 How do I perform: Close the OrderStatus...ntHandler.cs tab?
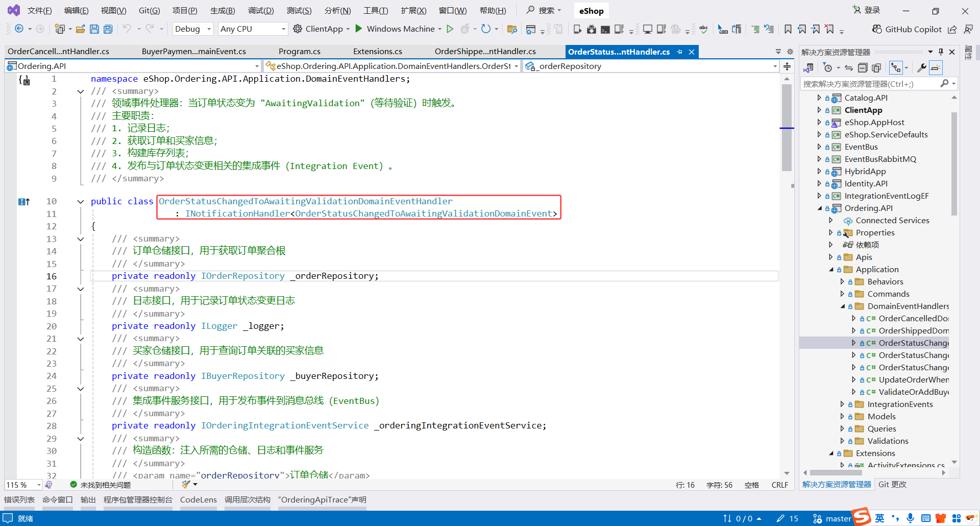pyautogui.click(x=692, y=52)
